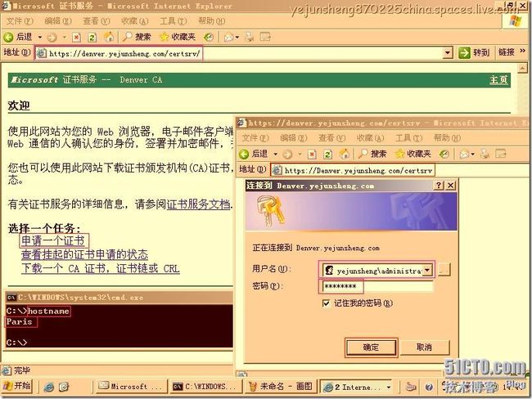Switch to Microsoft taskbar button
Screen dimensions: 532x399
click(132, 387)
